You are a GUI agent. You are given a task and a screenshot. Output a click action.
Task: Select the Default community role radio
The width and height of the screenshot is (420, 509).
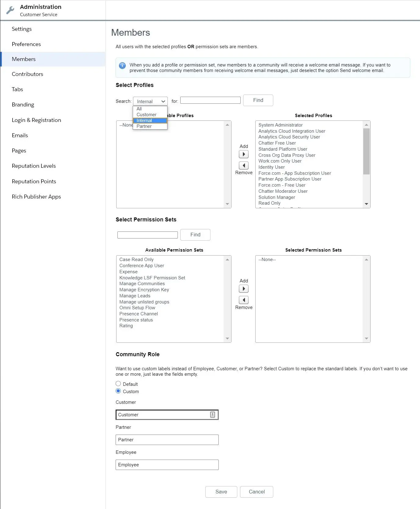click(x=118, y=384)
